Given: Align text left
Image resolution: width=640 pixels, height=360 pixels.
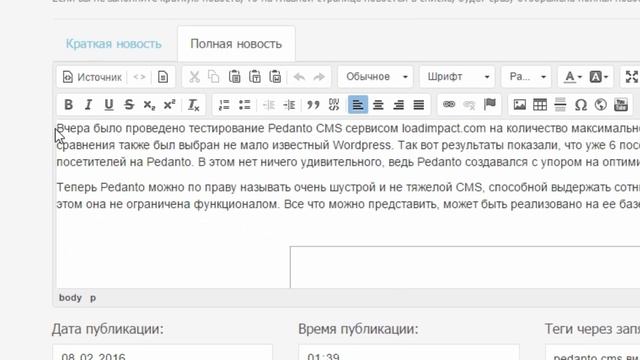Looking at the screenshot, I should point(358,105).
